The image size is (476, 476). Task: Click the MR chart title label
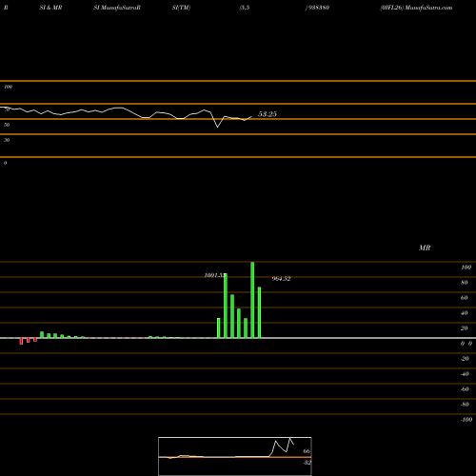(x=425, y=248)
